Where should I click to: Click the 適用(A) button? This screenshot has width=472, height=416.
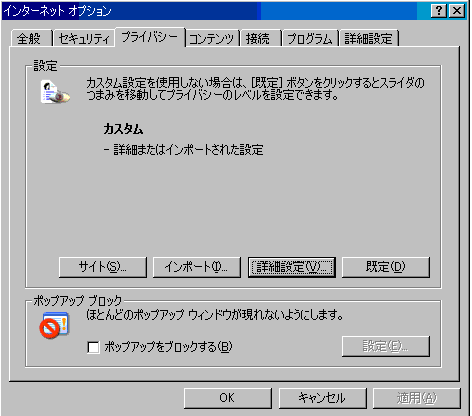pos(417,398)
